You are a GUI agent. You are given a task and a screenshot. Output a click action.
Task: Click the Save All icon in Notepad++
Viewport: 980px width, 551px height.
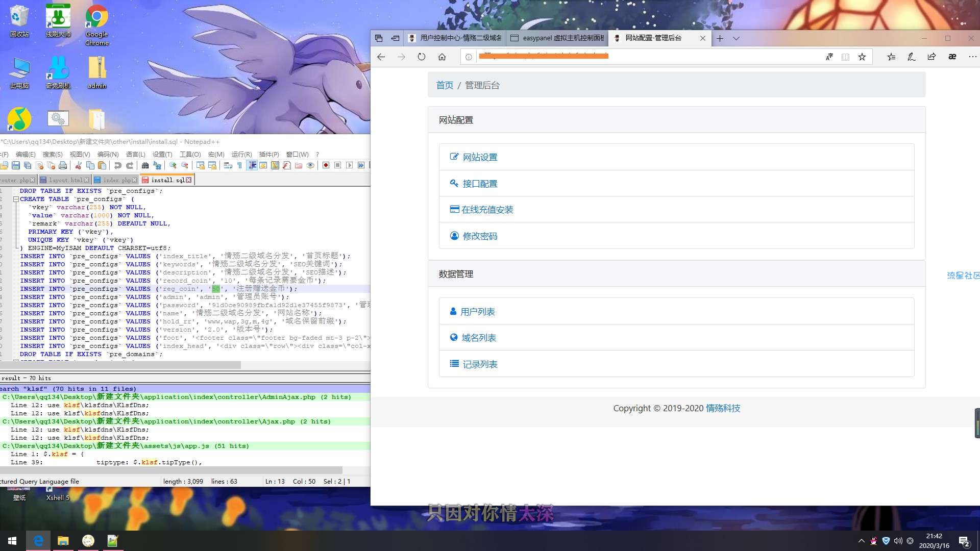tap(28, 165)
